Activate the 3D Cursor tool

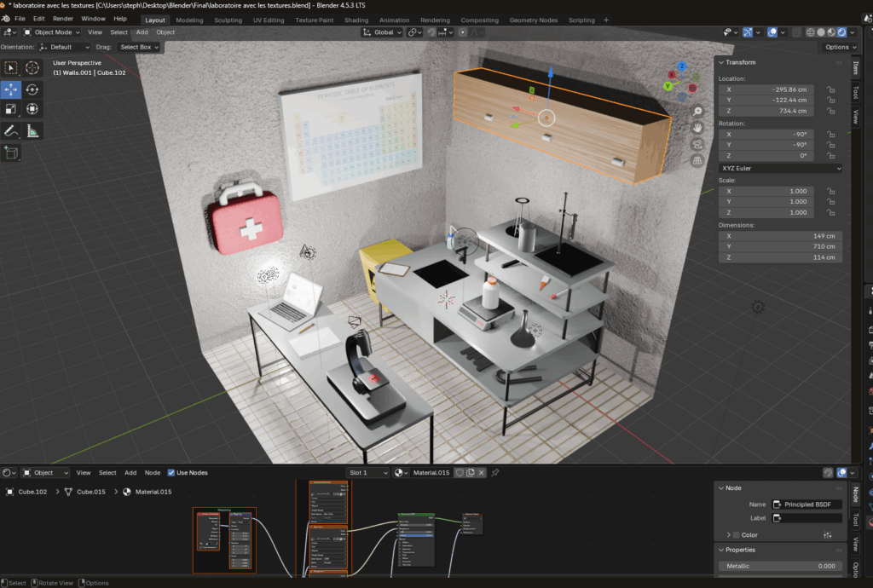click(32, 68)
